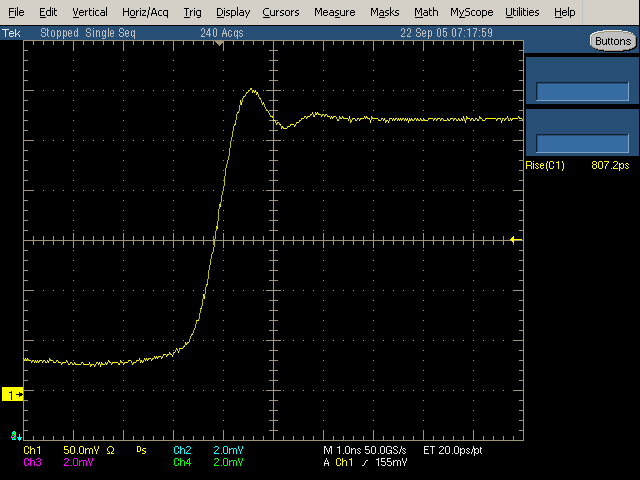This screenshot has width=640, height=480.
Task: Expand the Cursors menu
Action: 280,12
